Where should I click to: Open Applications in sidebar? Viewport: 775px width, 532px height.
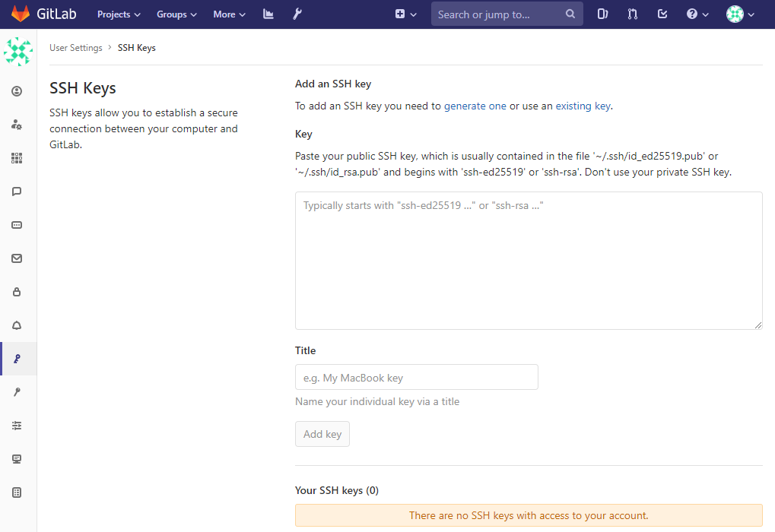click(17, 158)
